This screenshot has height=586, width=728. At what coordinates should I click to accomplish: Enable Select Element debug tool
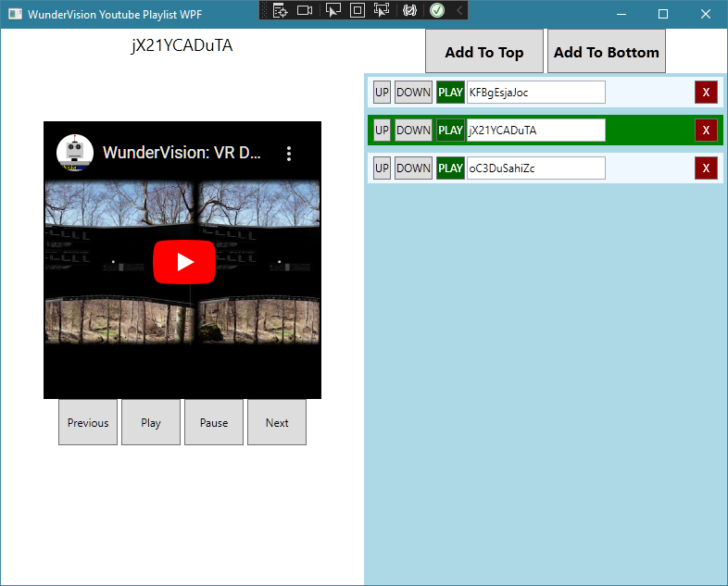pyautogui.click(x=333, y=10)
